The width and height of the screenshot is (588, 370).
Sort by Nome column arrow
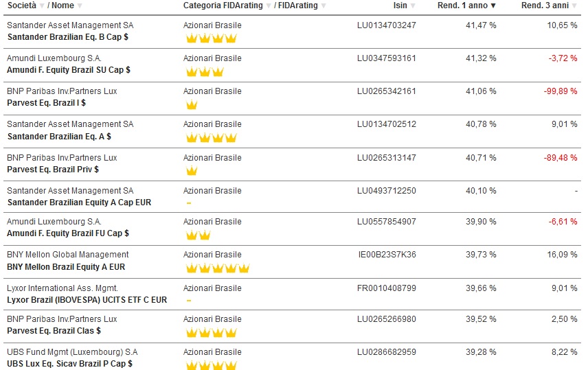pyautogui.click(x=80, y=5)
